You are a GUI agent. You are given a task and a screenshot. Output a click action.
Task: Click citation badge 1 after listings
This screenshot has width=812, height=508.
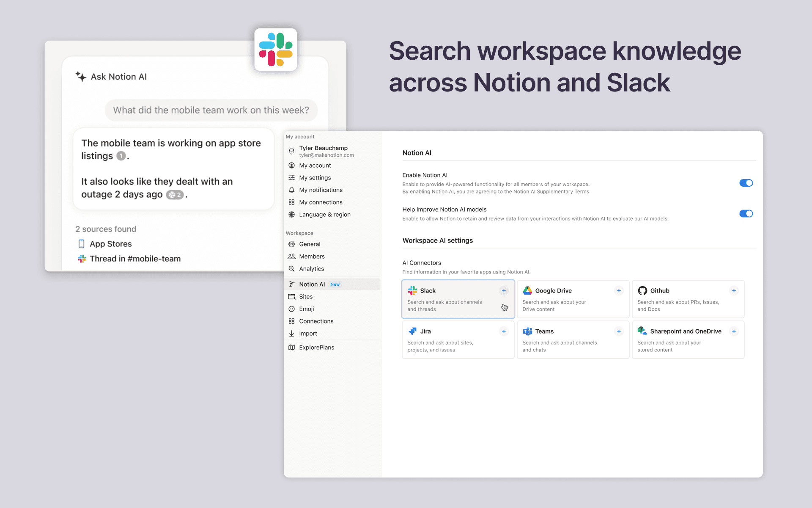pyautogui.click(x=121, y=156)
